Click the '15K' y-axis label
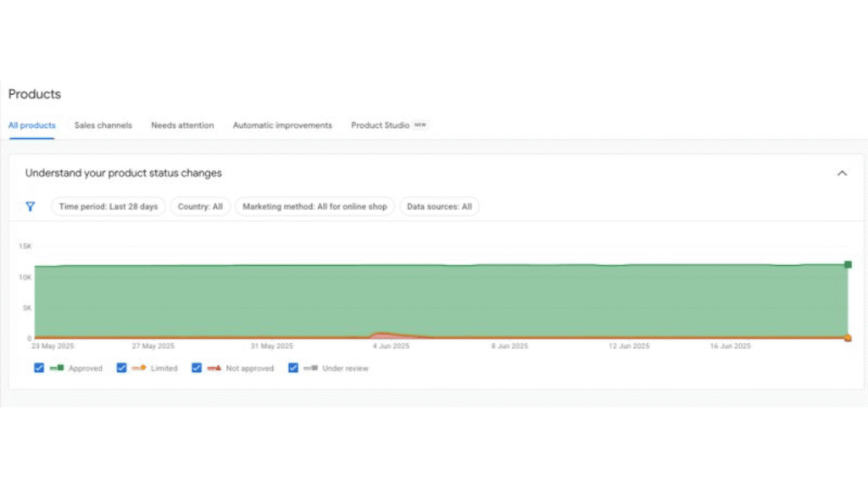 tap(25, 247)
